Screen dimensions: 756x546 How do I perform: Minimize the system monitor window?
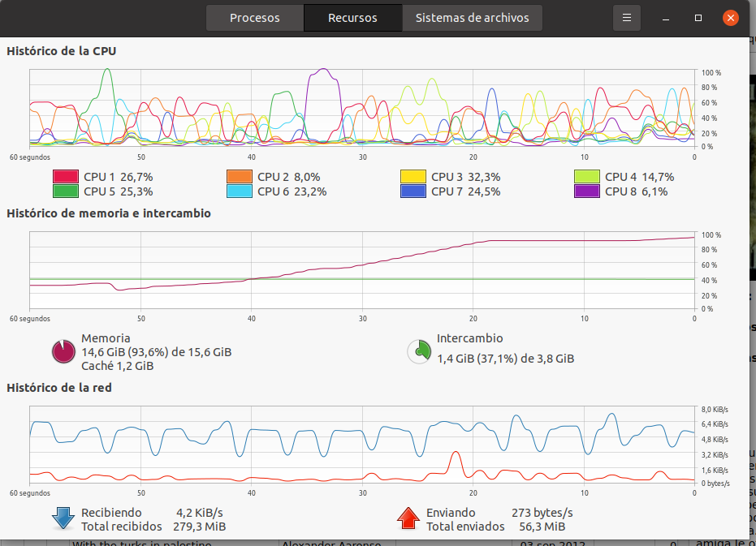tap(665, 18)
